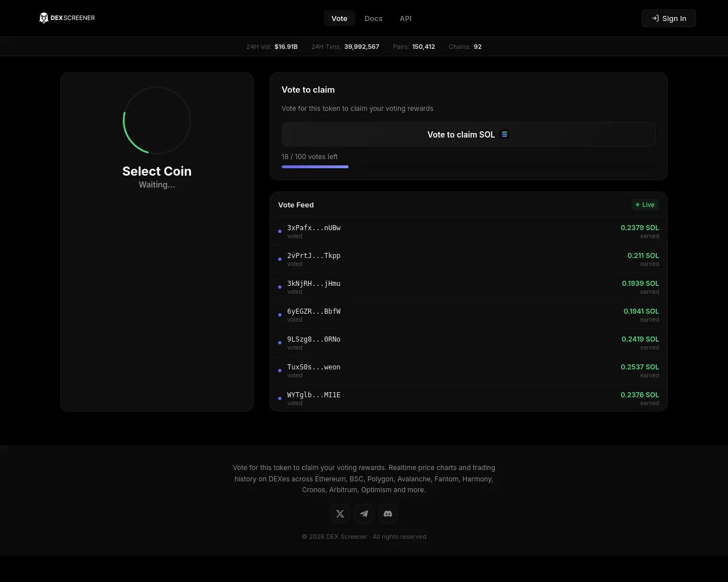Open the Telegram social icon
This screenshot has height=582, width=728.
pyautogui.click(x=364, y=514)
